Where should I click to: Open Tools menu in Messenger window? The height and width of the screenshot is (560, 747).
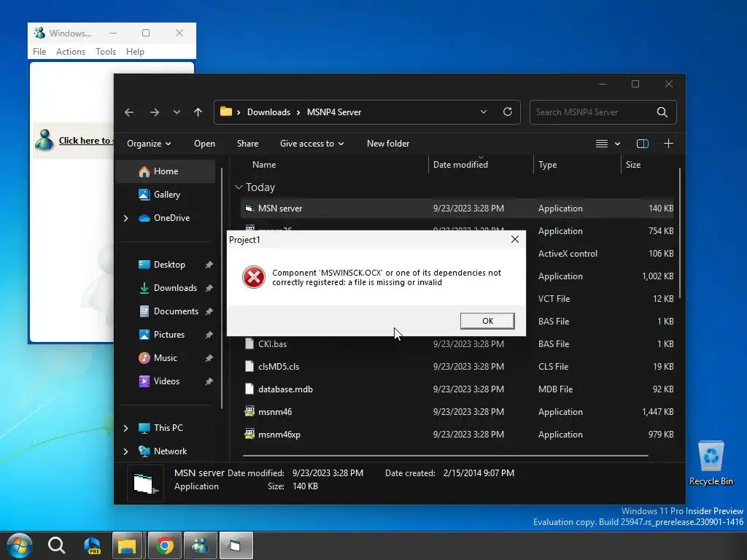pos(105,52)
